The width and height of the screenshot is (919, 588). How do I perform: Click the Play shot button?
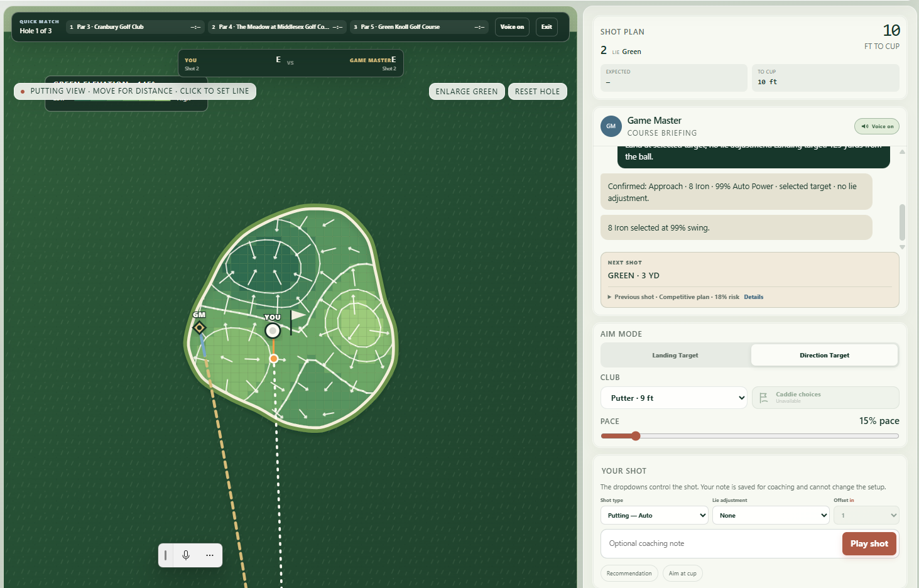pos(869,544)
